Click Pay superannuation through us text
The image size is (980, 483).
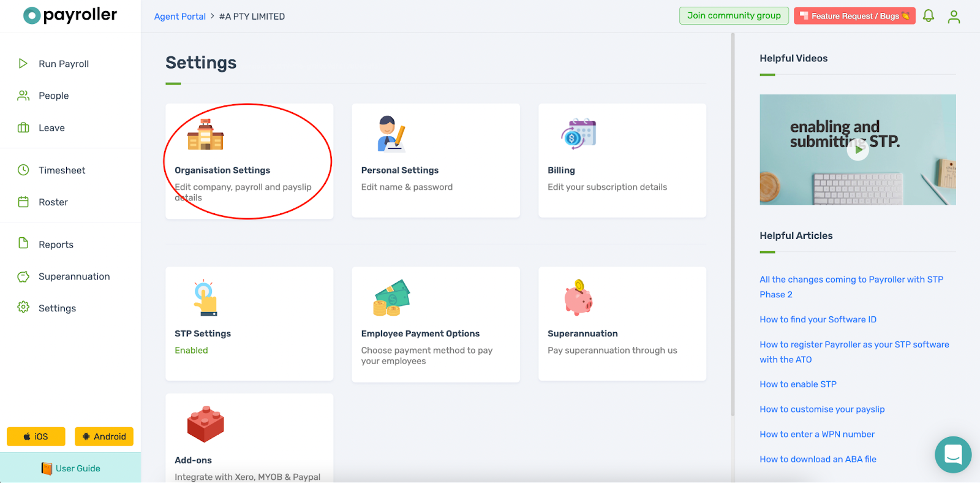point(612,351)
